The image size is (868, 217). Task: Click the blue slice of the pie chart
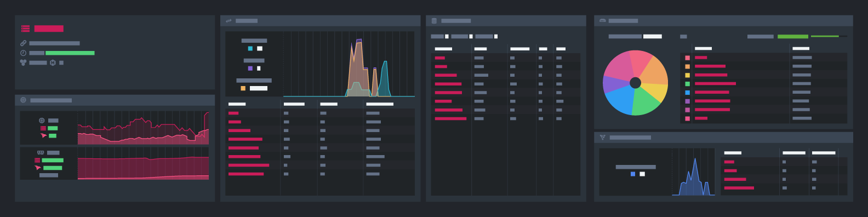(620, 100)
